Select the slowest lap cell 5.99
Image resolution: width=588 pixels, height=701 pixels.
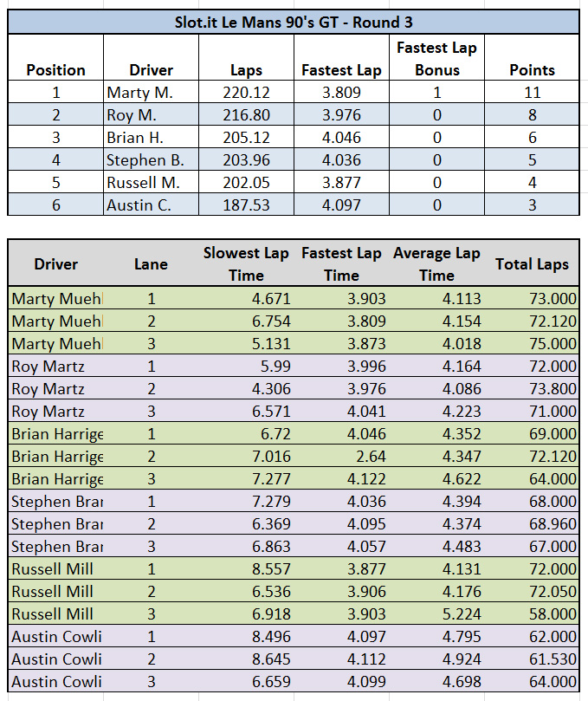[246, 367]
